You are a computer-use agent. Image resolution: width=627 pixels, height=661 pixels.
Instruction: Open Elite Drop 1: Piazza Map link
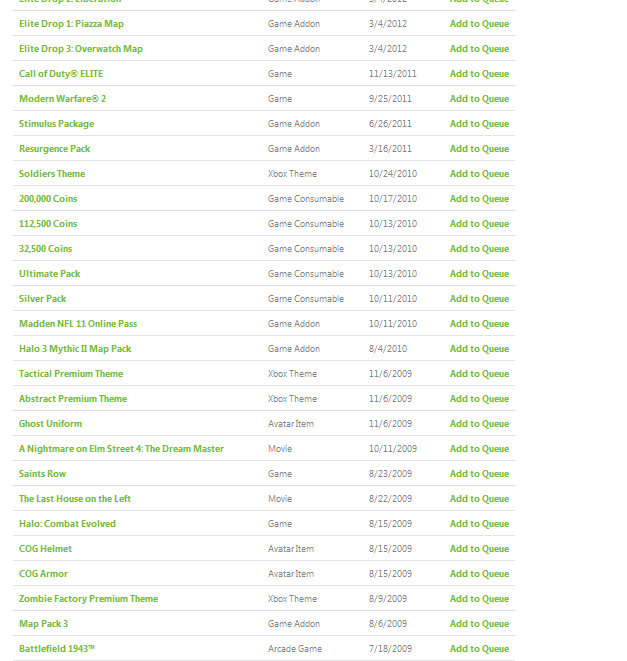[x=71, y=24]
